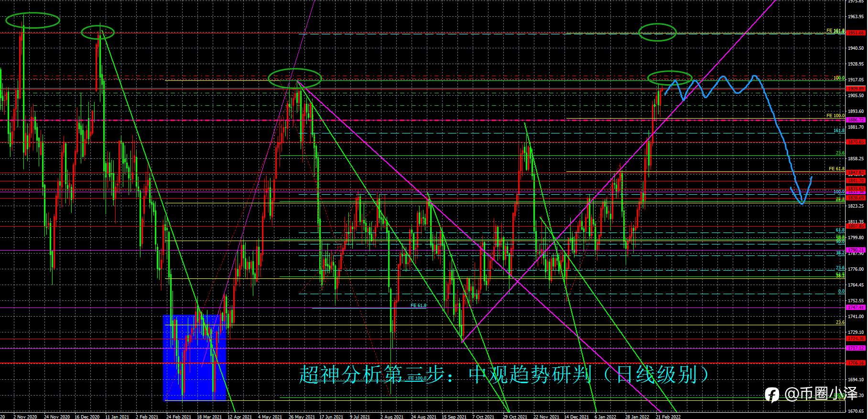This screenshot has height=419, width=868.
Task: Click the 1764.45 price scale value
Action: tap(856, 285)
